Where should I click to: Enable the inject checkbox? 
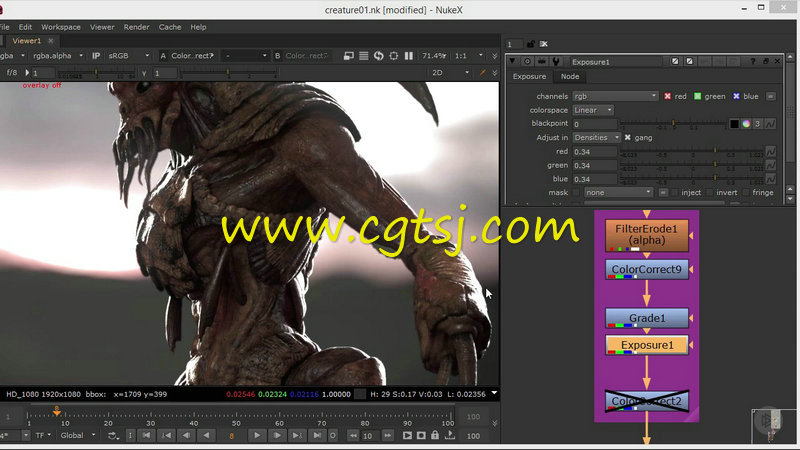pyautogui.click(x=674, y=192)
